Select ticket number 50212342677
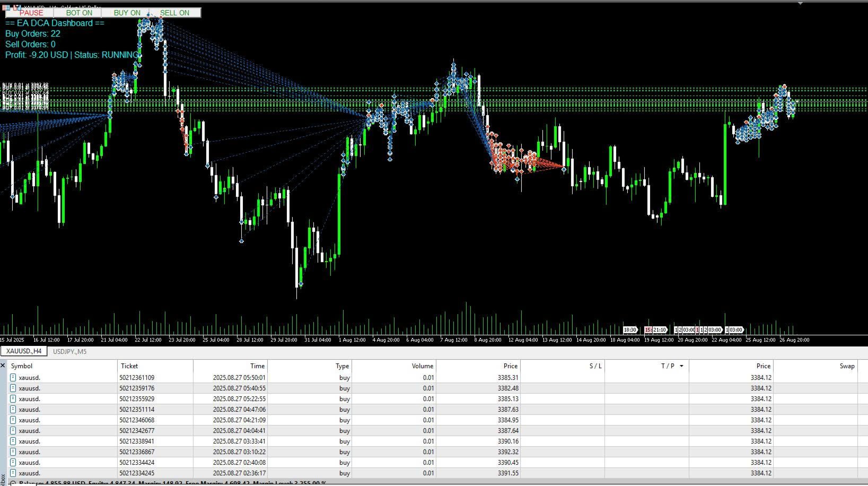Image resolution: width=868 pixels, height=486 pixels. click(137, 431)
